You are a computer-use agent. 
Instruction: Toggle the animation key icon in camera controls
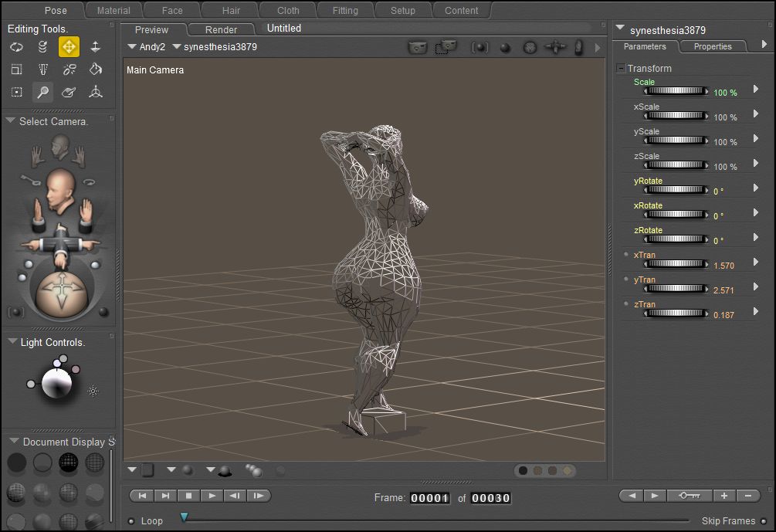31,180
